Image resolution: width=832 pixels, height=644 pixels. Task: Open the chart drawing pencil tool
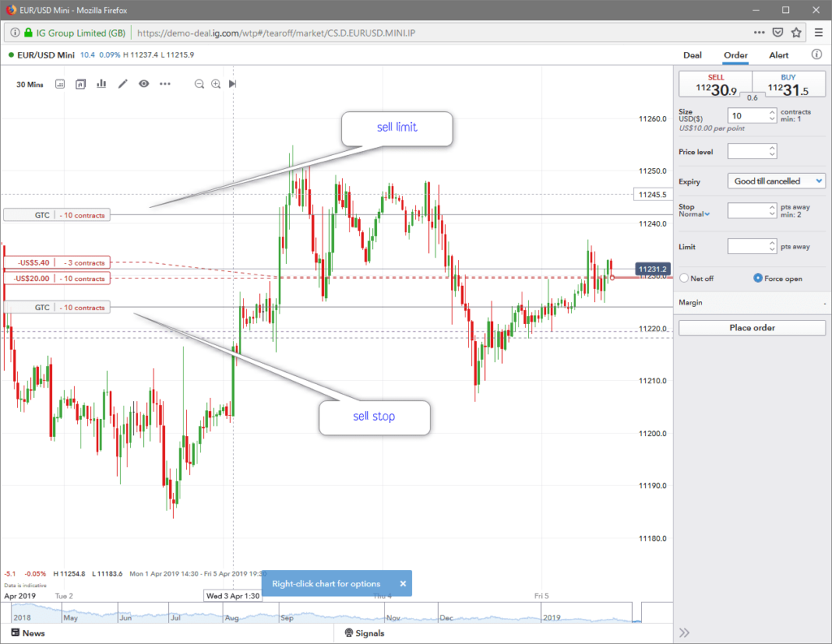click(123, 84)
